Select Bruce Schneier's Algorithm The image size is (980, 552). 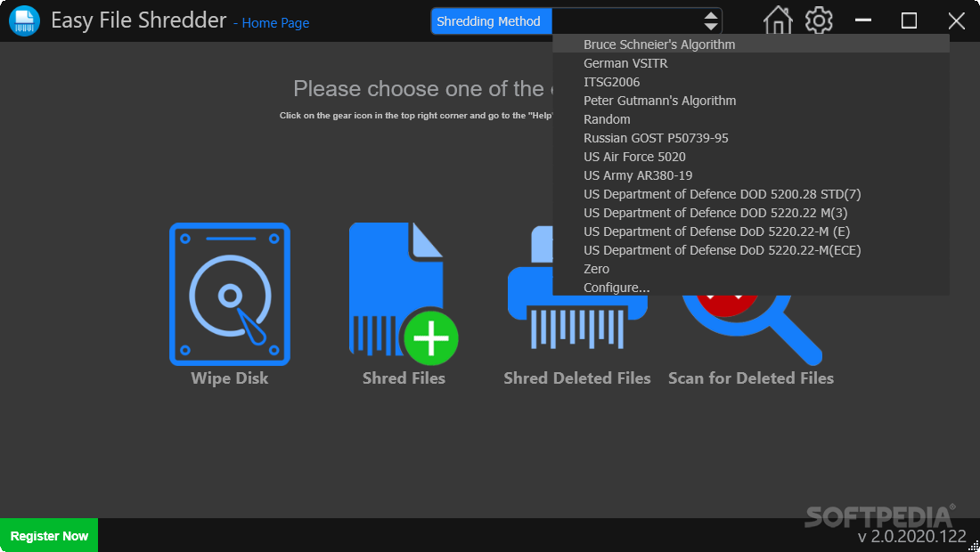click(x=751, y=45)
